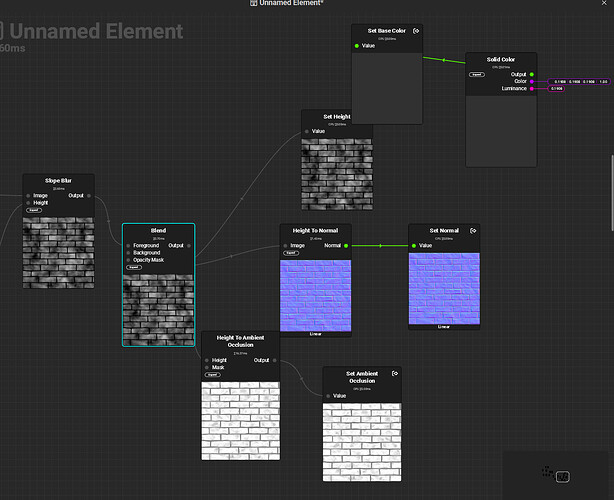Click the Luminance value field 0.1908
The image size is (614, 500).
coord(557,89)
